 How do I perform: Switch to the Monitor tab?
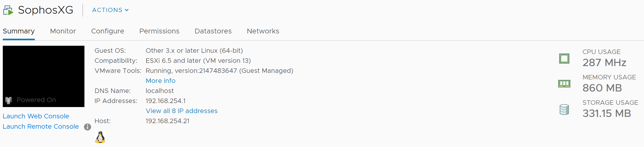pyautogui.click(x=63, y=31)
